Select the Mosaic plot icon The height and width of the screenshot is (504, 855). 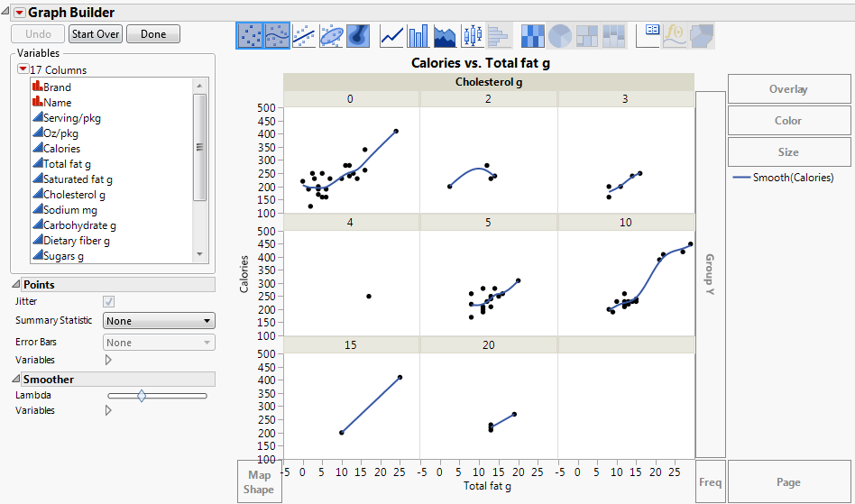[x=613, y=36]
